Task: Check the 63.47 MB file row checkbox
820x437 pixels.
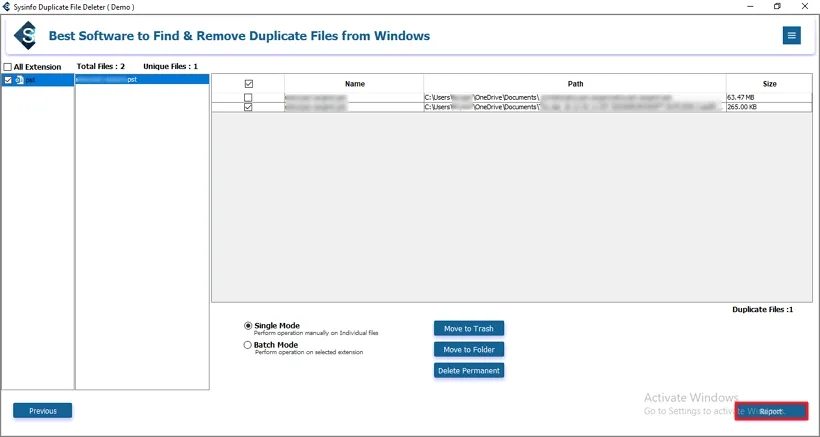Action: tap(248, 98)
